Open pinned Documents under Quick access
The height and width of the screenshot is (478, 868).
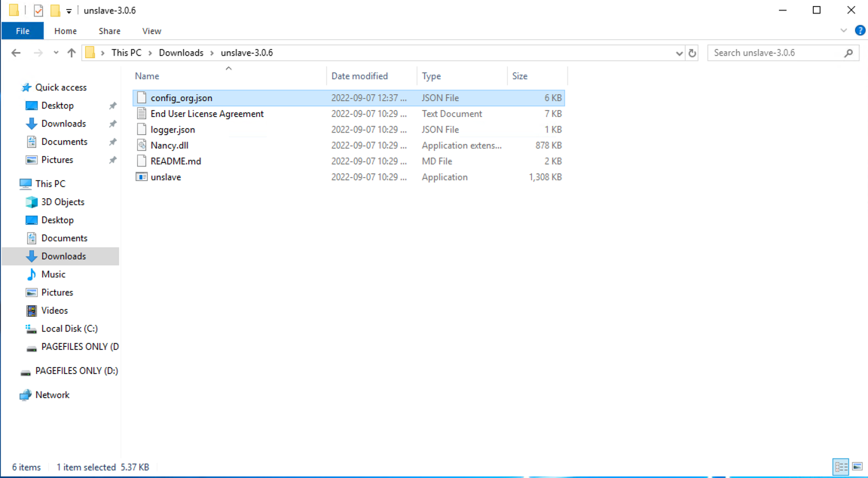64,142
